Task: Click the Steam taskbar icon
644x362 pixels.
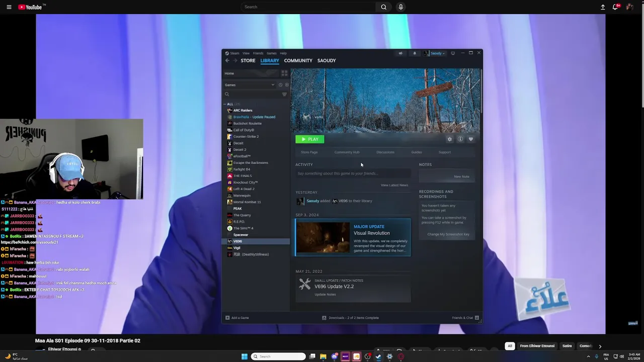Action: click(378, 356)
